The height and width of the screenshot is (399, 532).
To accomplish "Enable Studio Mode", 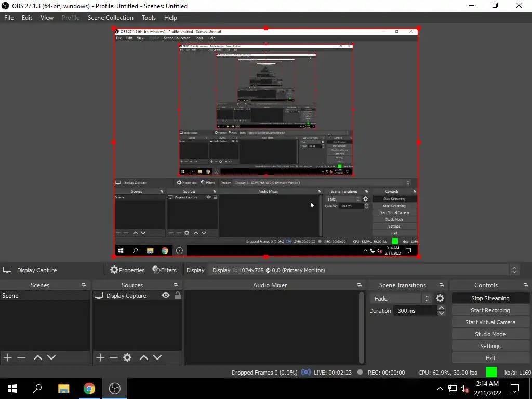I will click(490, 334).
